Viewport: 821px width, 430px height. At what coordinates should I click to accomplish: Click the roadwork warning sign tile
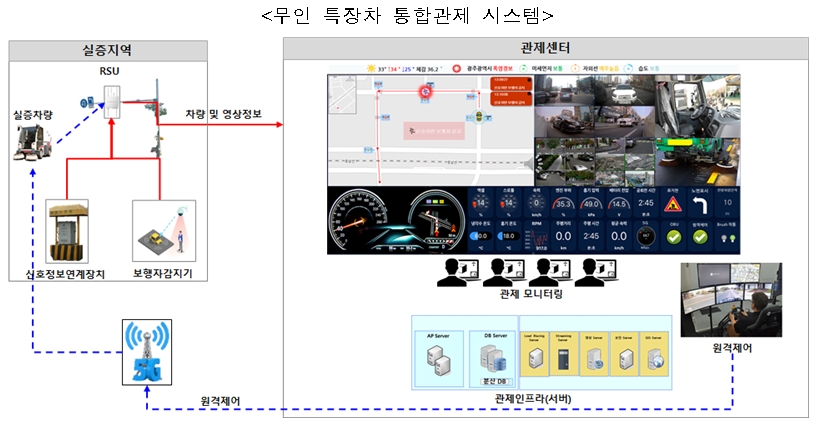click(673, 204)
